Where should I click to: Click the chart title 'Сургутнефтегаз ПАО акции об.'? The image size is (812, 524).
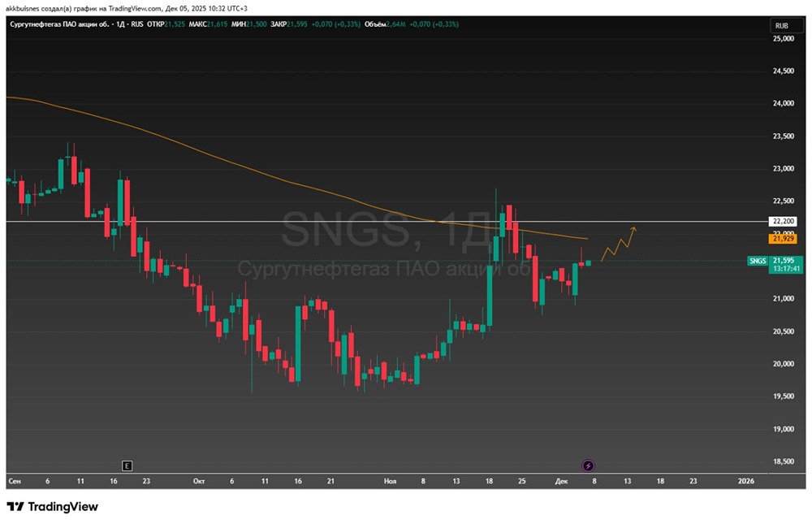(x=59, y=24)
